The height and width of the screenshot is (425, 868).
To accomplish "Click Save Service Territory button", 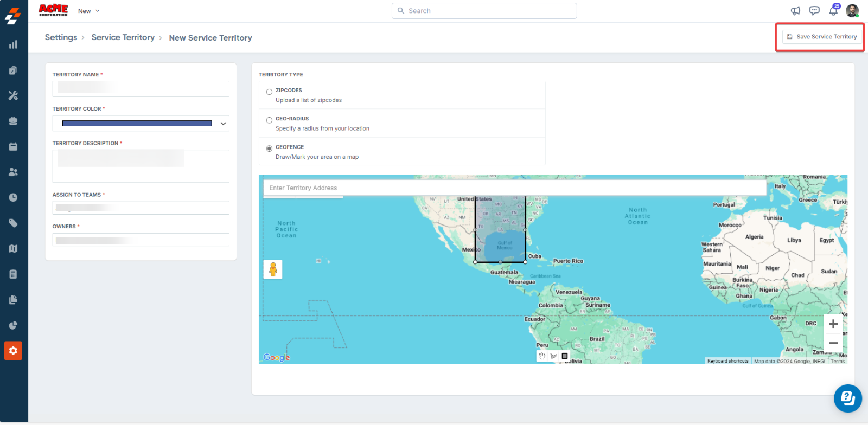I will [821, 37].
